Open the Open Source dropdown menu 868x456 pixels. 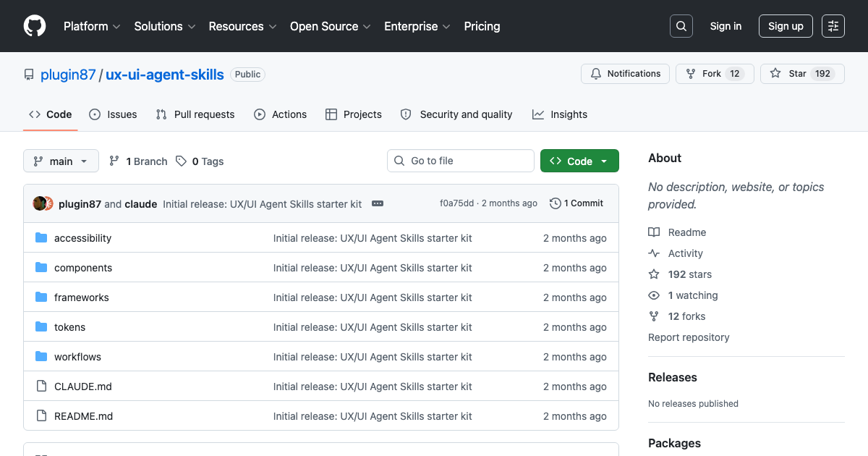pyautogui.click(x=330, y=26)
